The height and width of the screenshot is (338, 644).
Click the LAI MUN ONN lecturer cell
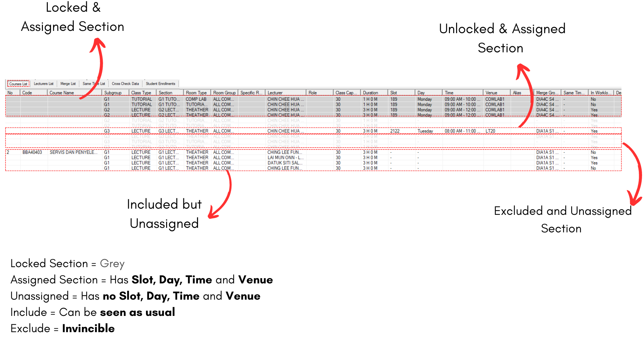[x=285, y=158]
